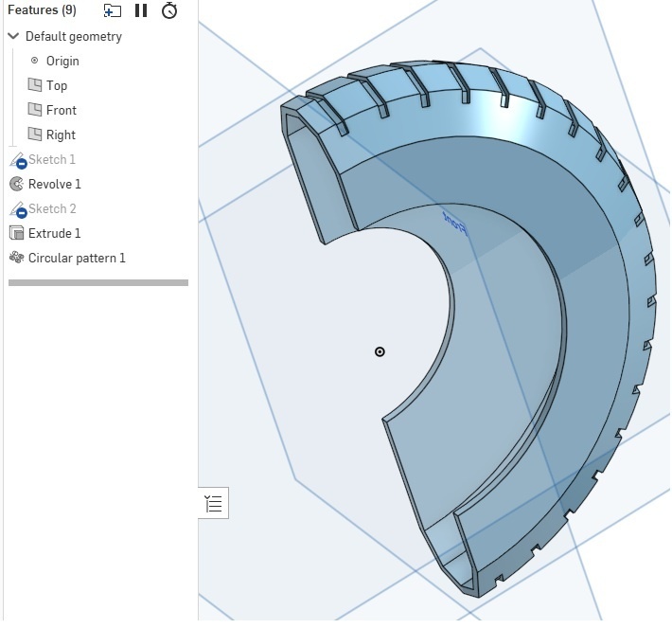Select the Right plane in feature list

61,135
